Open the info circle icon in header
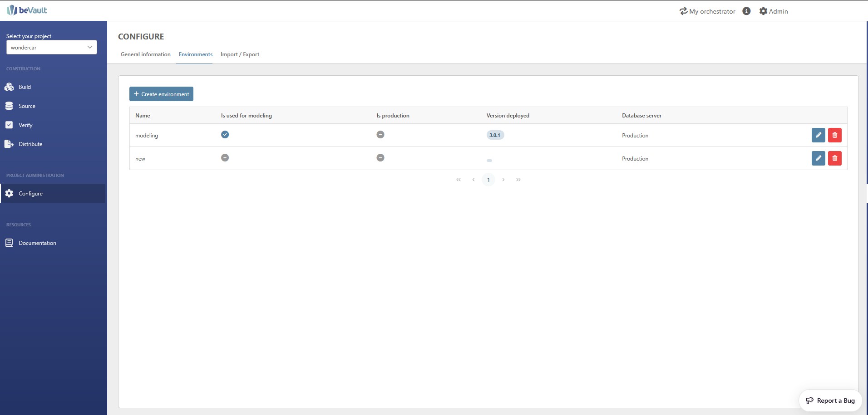The height and width of the screenshot is (415, 868). [746, 11]
